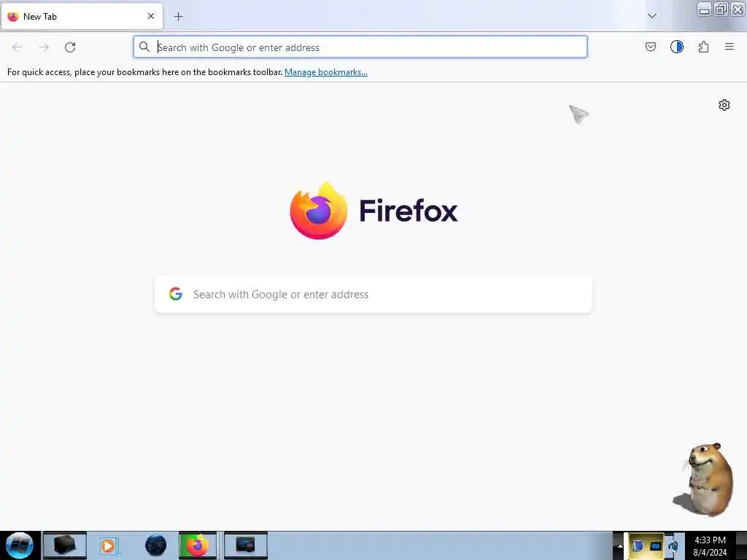Open the Windows Start button
The image size is (747, 560).
tap(20, 545)
